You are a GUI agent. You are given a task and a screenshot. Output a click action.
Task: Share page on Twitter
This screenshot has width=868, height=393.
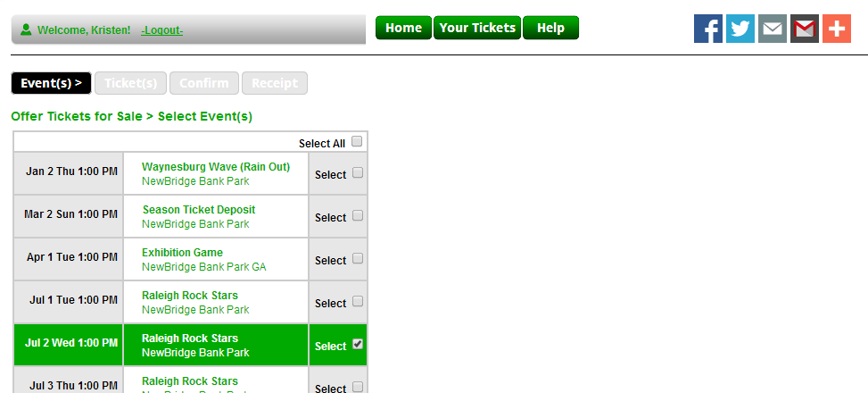pos(740,29)
